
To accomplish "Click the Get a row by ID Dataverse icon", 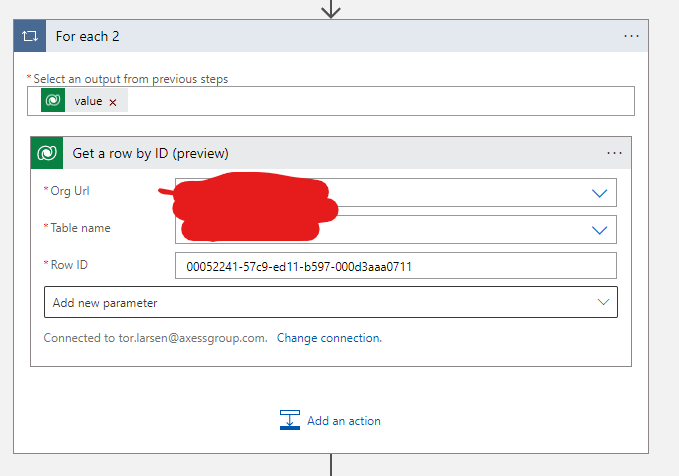I will pyautogui.click(x=47, y=153).
